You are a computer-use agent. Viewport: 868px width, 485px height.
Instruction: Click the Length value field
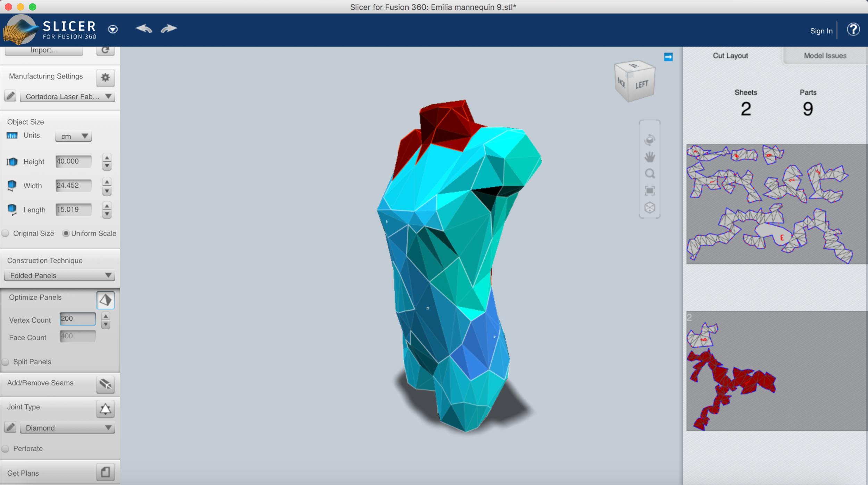pos(73,210)
